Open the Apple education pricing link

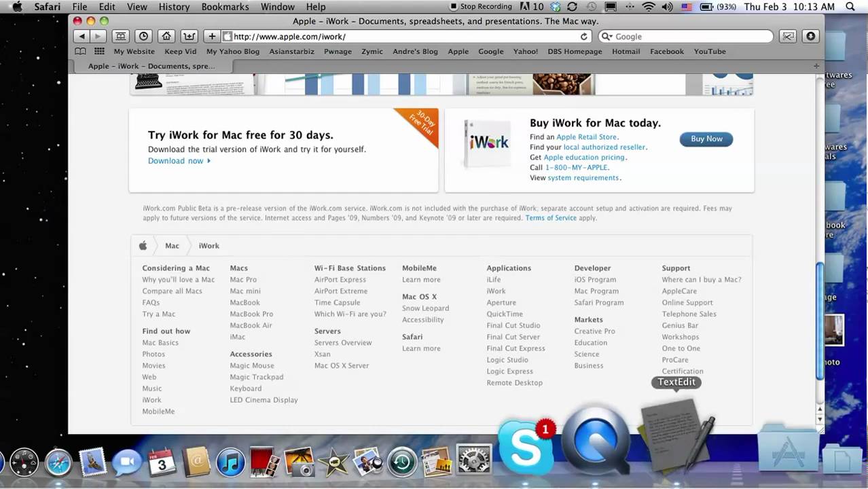tap(584, 158)
